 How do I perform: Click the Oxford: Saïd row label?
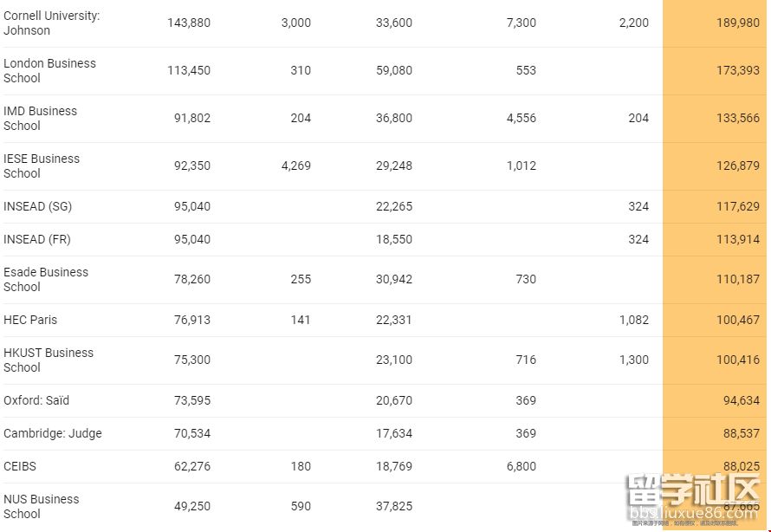tap(36, 400)
